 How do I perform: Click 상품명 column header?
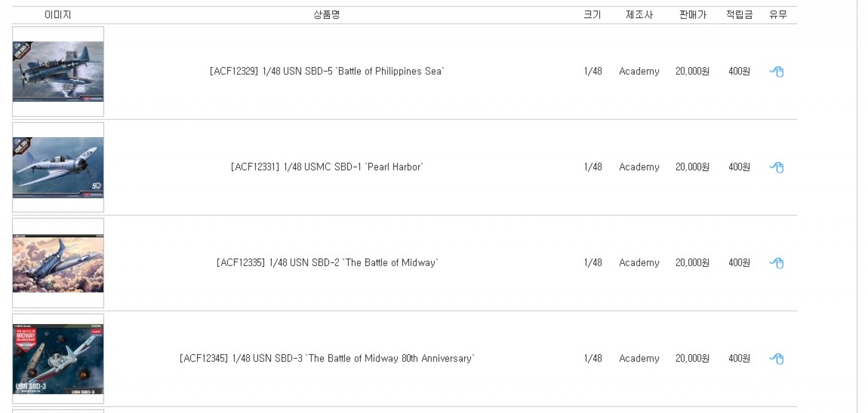pyautogui.click(x=327, y=15)
